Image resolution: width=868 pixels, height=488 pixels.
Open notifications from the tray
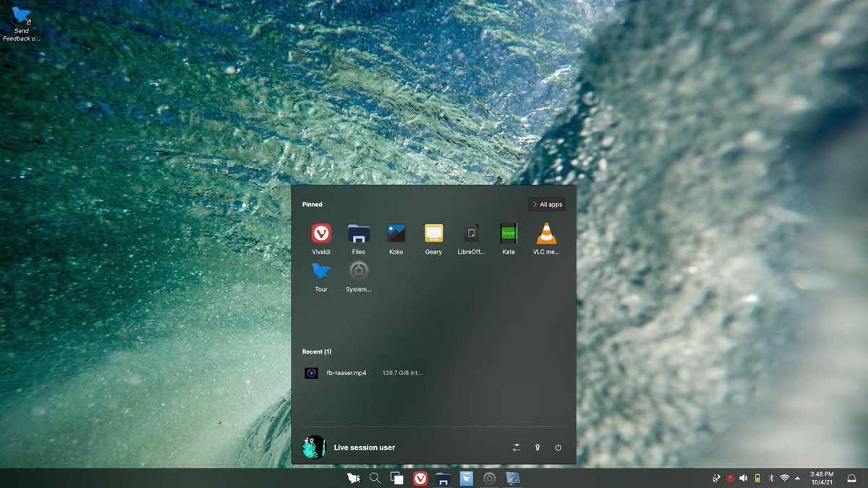click(x=851, y=478)
